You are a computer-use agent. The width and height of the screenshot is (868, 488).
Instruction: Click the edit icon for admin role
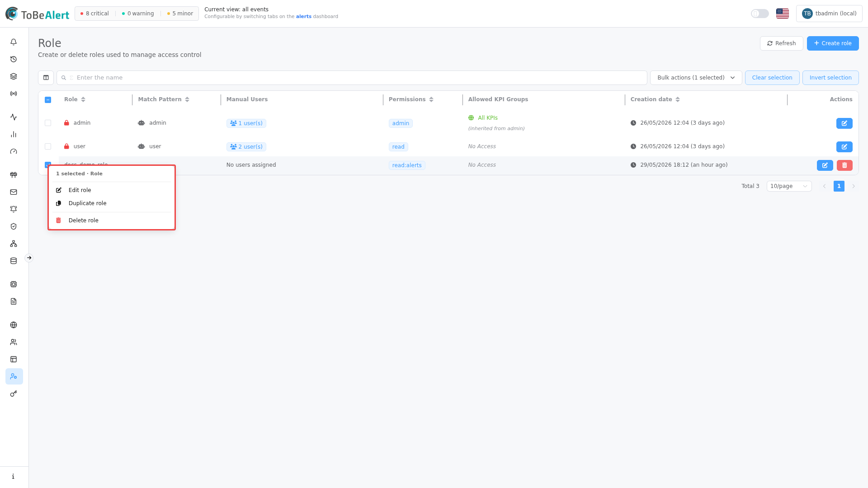[x=844, y=123]
